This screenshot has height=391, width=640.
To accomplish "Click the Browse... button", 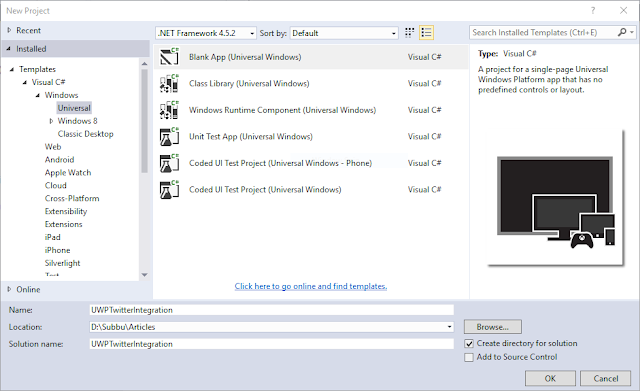I will (x=493, y=327).
